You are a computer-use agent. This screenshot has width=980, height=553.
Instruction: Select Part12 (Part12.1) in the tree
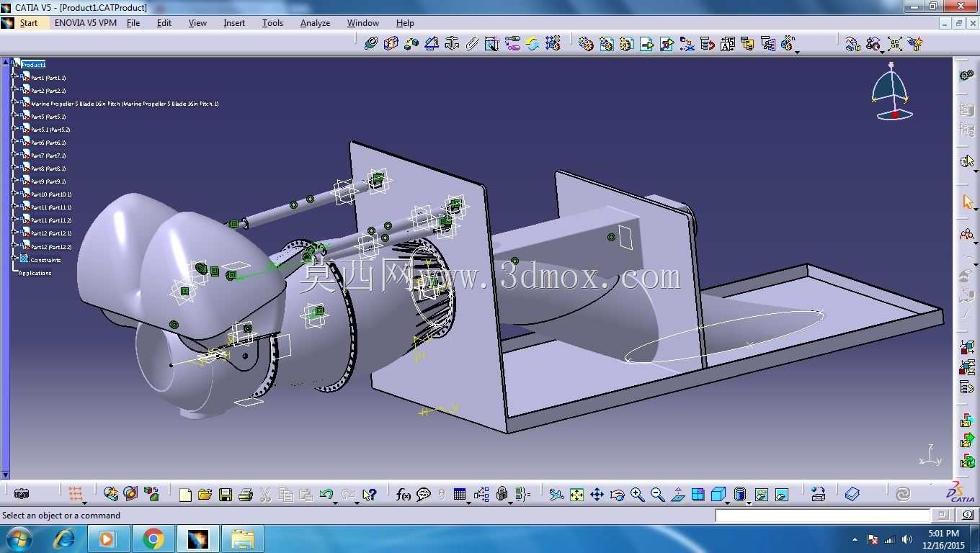[51, 233]
